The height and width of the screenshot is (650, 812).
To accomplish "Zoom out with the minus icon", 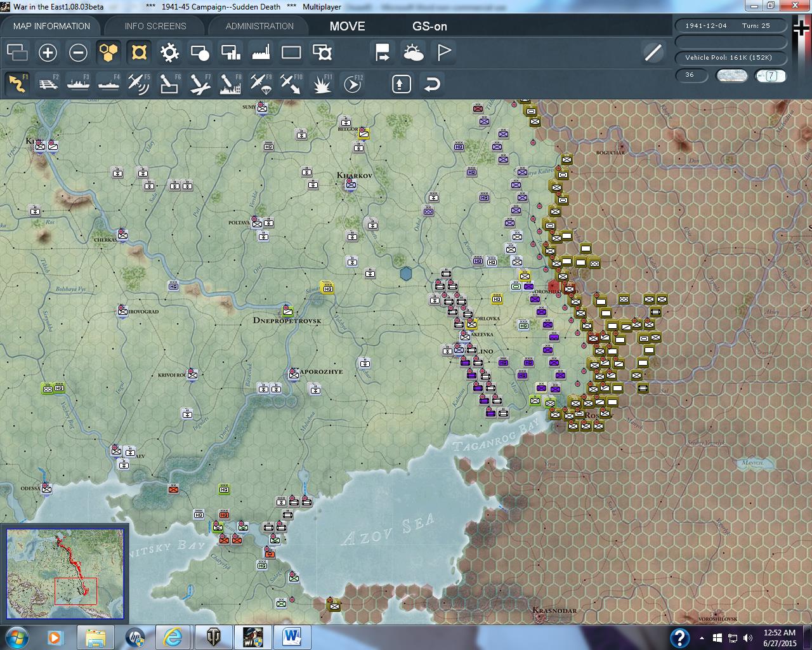I will click(78, 53).
